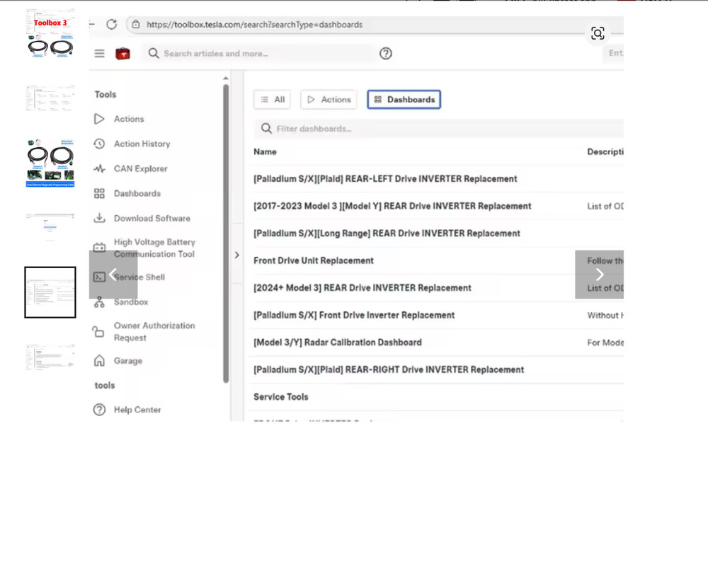This screenshot has height=588, width=708.
Task: Open Garage in sidebar
Action: click(x=127, y=361)
